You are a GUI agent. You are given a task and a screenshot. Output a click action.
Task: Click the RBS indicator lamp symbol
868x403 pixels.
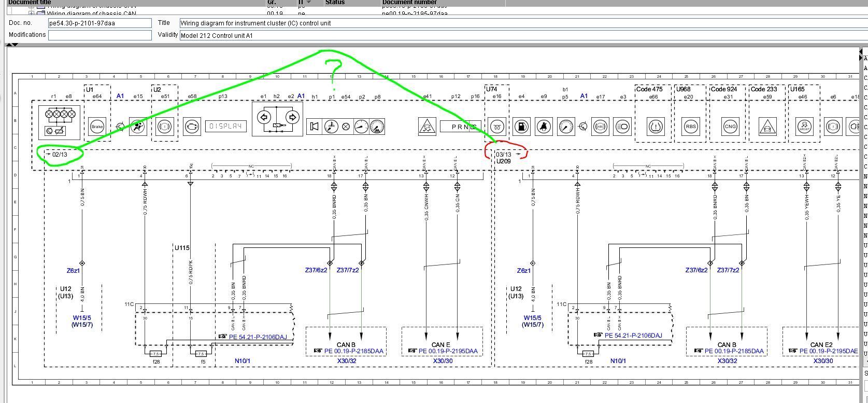point(691,127)
